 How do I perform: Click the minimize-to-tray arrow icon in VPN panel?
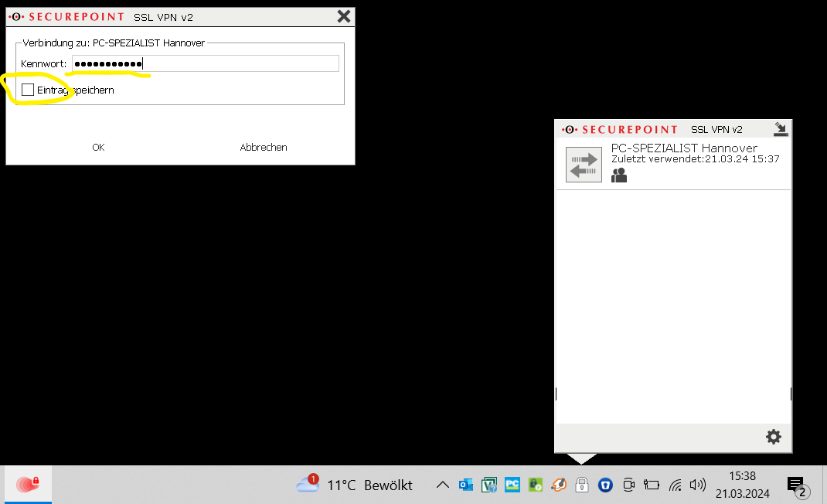781,129
